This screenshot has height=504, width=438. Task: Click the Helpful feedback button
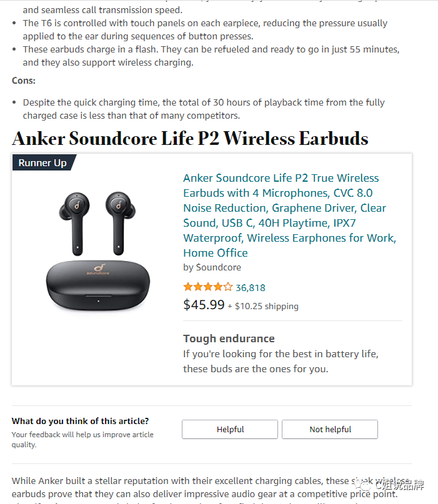(x=230, y=429)
